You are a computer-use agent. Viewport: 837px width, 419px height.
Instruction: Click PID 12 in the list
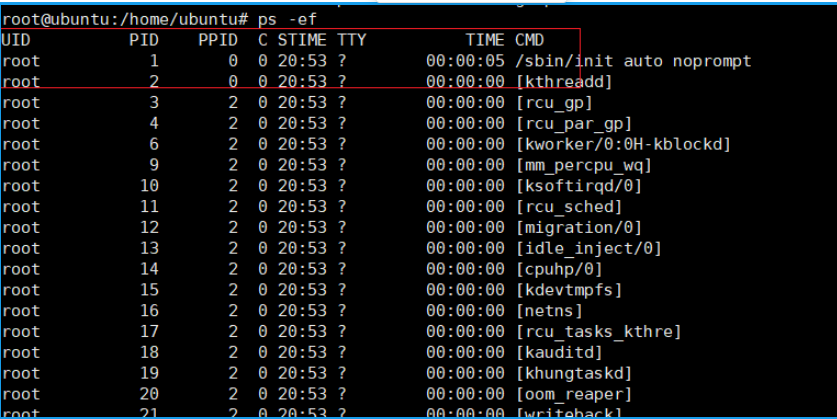click(149, 227)
